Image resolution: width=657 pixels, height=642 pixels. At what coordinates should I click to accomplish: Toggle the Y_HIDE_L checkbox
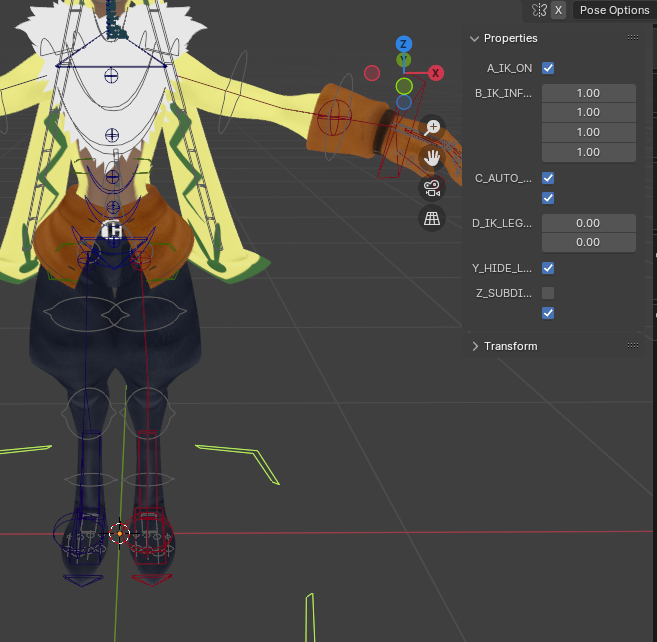click(548, 268)
